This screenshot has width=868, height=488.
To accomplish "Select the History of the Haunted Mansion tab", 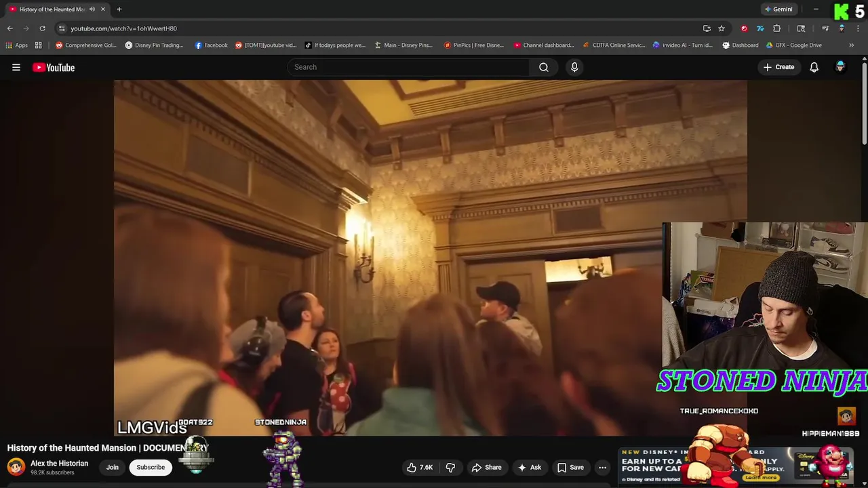I will [52, 9].
